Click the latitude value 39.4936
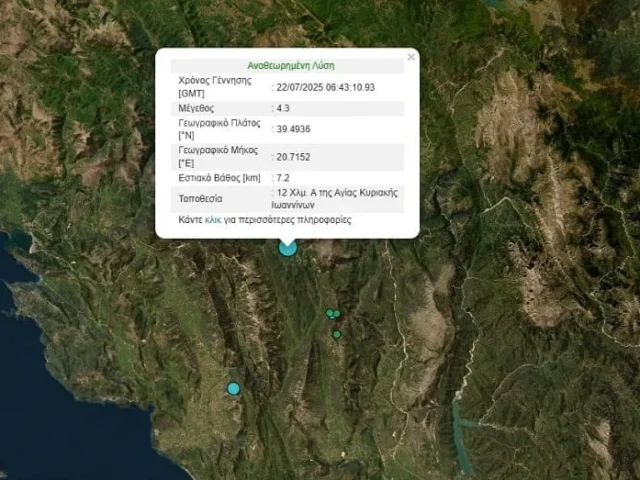 click(x=295, y=129)
